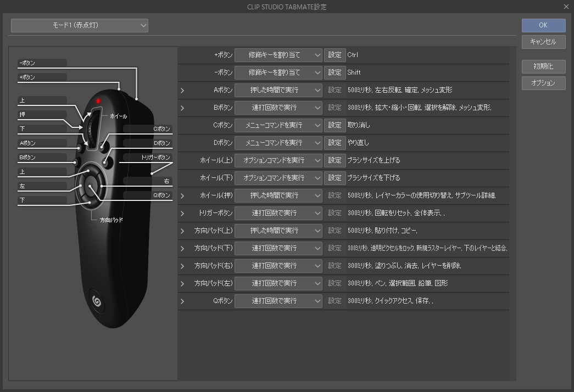Open the モード1 (赤点灯) mode dropdown
The width and height of the screenshot is (574, 392).
pyautogui.click(x=80, y=25)
